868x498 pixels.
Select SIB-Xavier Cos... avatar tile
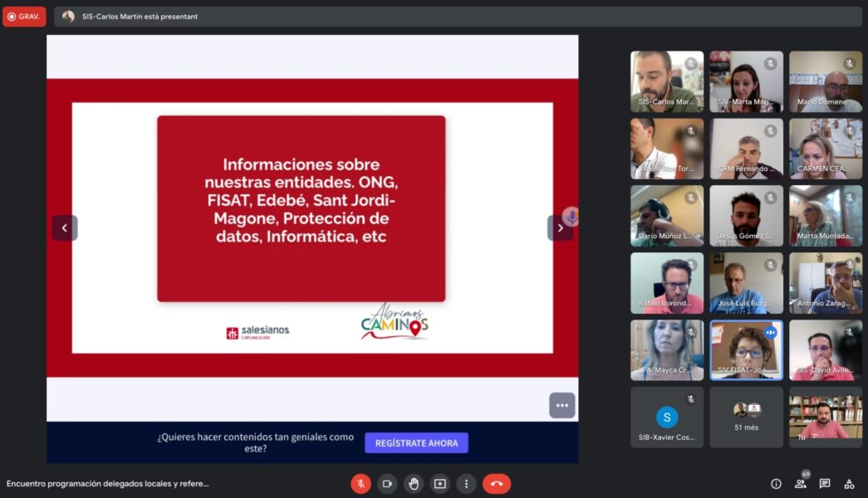click(667, 417)
